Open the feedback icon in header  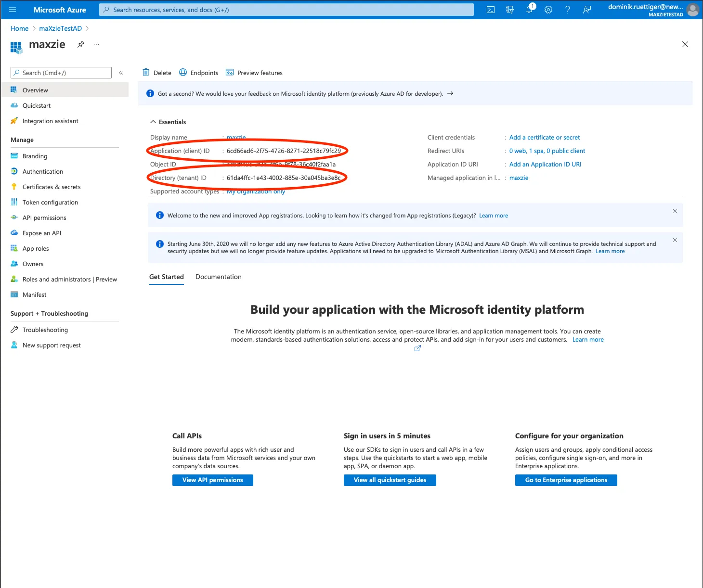coord(587,10)
